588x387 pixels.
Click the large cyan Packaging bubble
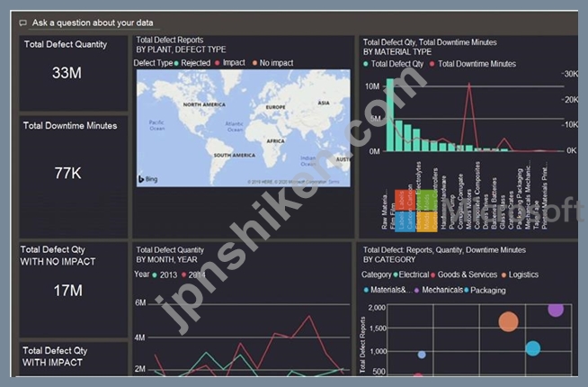pos(532,348)
